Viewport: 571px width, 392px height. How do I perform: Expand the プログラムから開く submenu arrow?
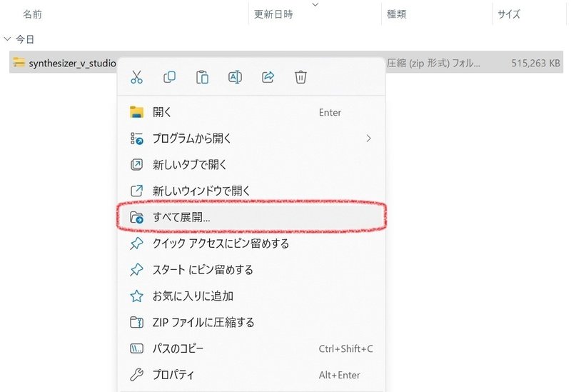point(368,139)
